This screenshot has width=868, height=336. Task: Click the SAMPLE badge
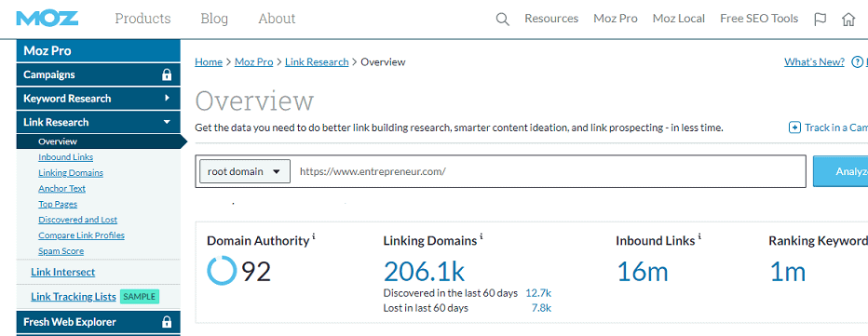[x=140, y=297]
